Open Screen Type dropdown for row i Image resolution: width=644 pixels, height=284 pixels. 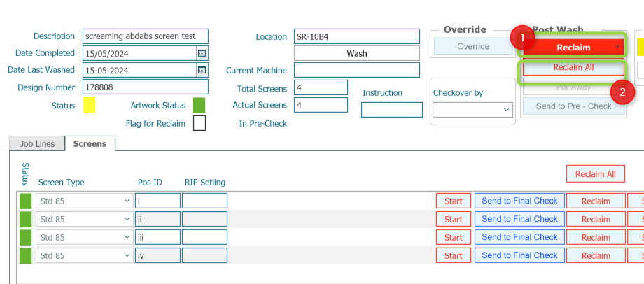pos(85,201)
